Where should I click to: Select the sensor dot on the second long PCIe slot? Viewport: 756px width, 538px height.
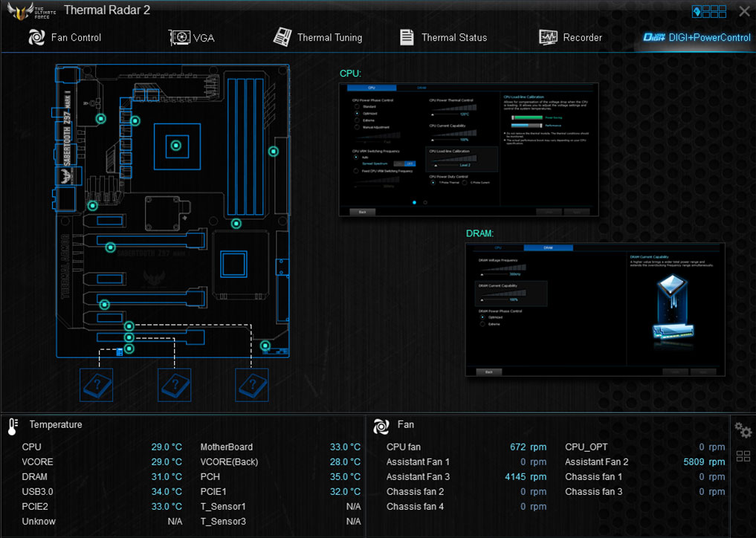tap(105, 305)
